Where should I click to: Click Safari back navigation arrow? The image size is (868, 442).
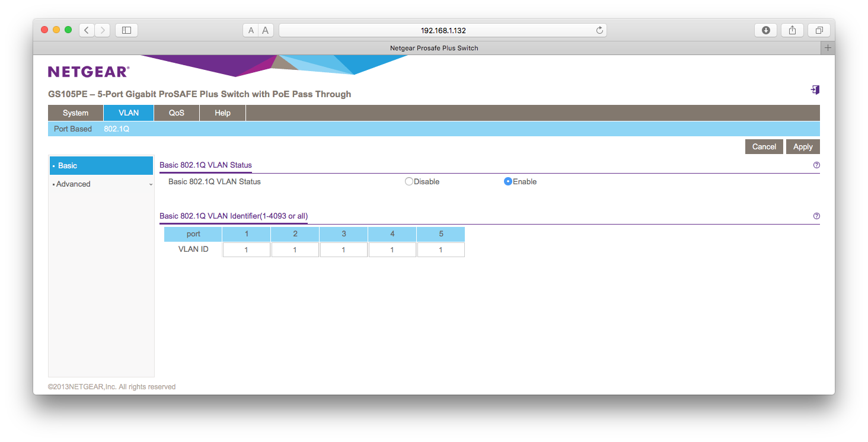(87, 30)
